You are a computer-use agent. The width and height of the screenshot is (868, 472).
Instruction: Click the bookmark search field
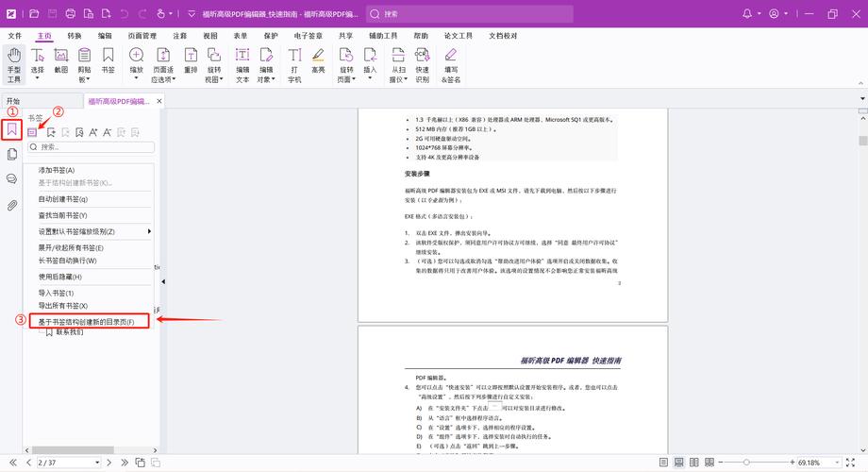click(92, 147)
